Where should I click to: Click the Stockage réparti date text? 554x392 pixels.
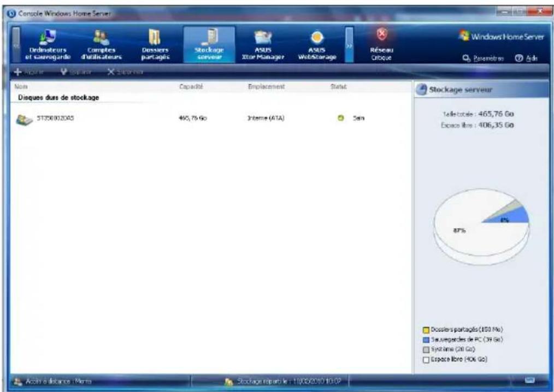point(289,382)
